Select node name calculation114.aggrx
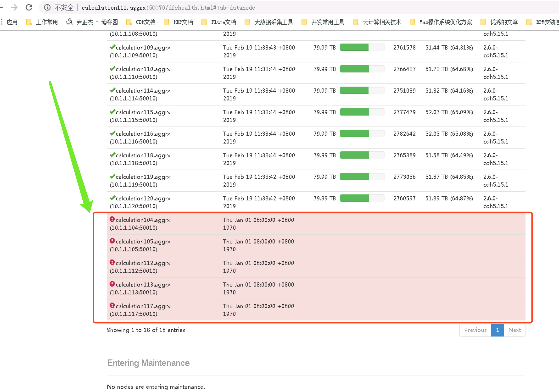This screenshot has height=392, width=559. (143, 91)
